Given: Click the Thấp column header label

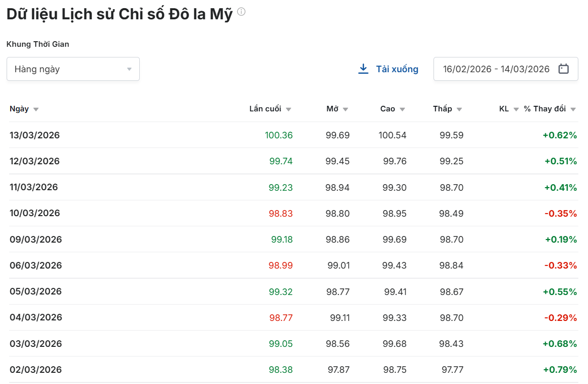Looking at the screenshot, I should (x=442, y=109).
